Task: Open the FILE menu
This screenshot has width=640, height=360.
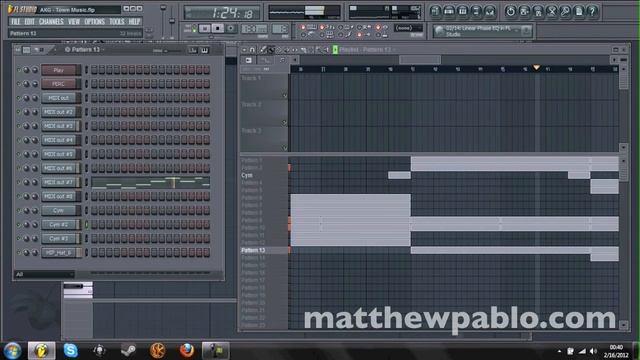Action: tap(16, 22)
